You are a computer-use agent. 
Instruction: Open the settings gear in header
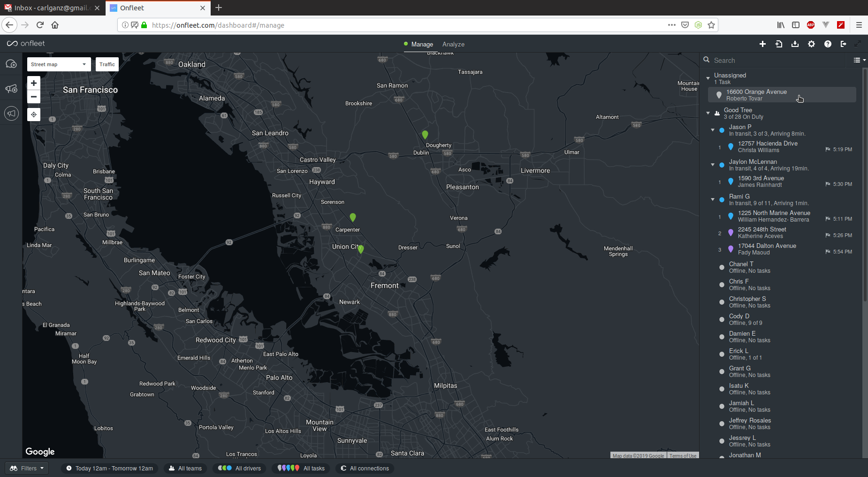point(811,44)
